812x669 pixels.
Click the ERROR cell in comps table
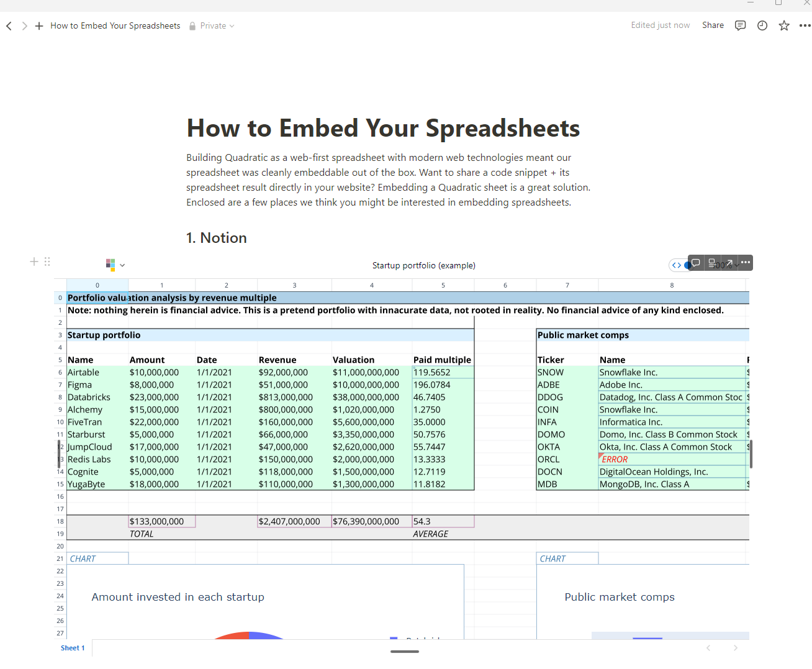[615, 460]
